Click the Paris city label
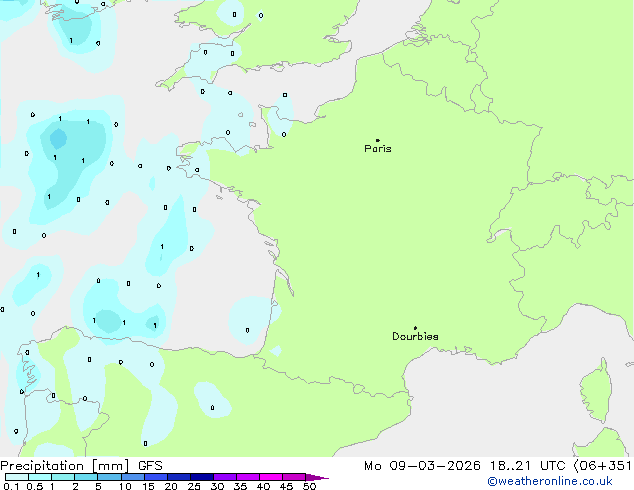The image size is (634, 490). click(378, 149)
